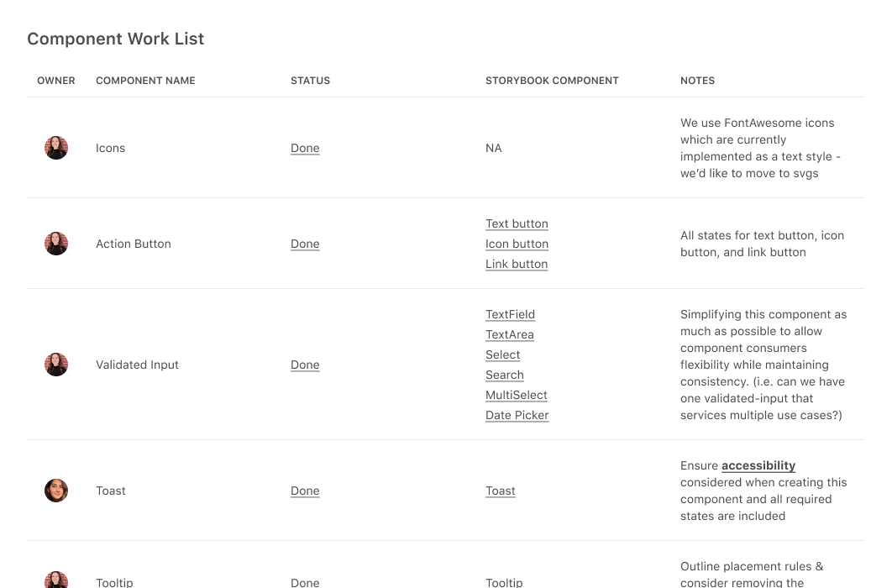
Task: Click the Tooltip row owner avatar
Action: click(x=55, y=580)
